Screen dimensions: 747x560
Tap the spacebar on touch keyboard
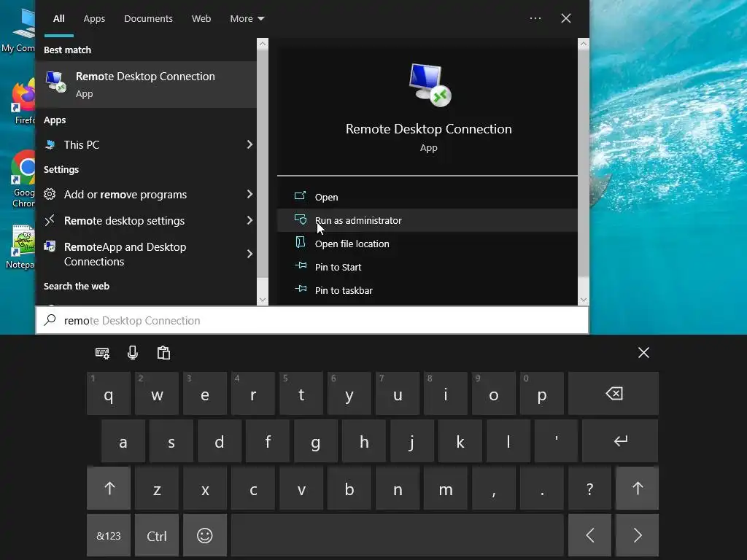click(x=398, y=535)
